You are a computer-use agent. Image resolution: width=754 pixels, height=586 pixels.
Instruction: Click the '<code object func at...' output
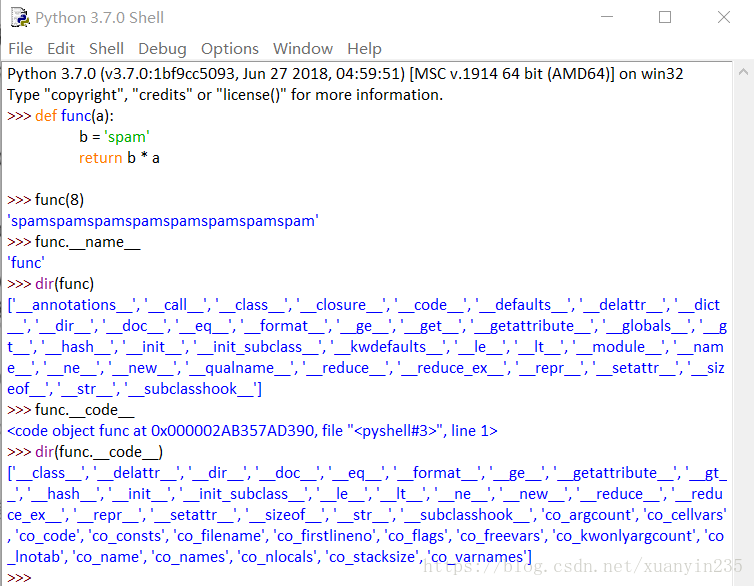252,431
